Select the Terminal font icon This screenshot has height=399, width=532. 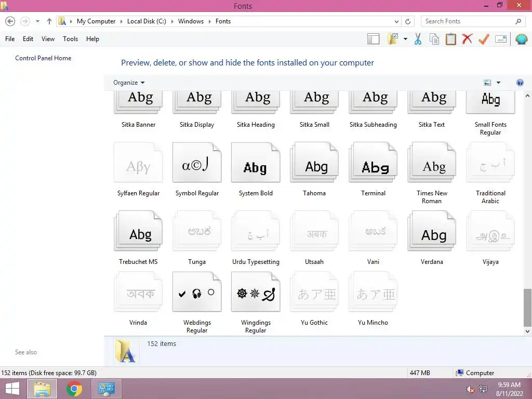coord(373,163)
